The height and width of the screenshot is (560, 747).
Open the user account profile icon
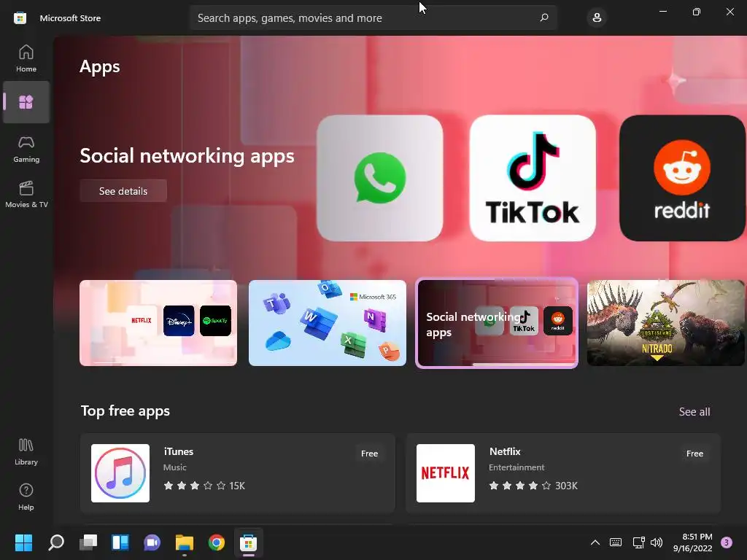tap(597, 18)
